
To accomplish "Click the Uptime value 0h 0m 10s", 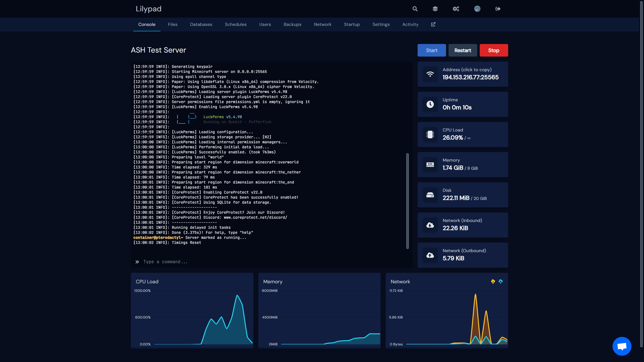I will pyautogui.click(x=457, y=107).
